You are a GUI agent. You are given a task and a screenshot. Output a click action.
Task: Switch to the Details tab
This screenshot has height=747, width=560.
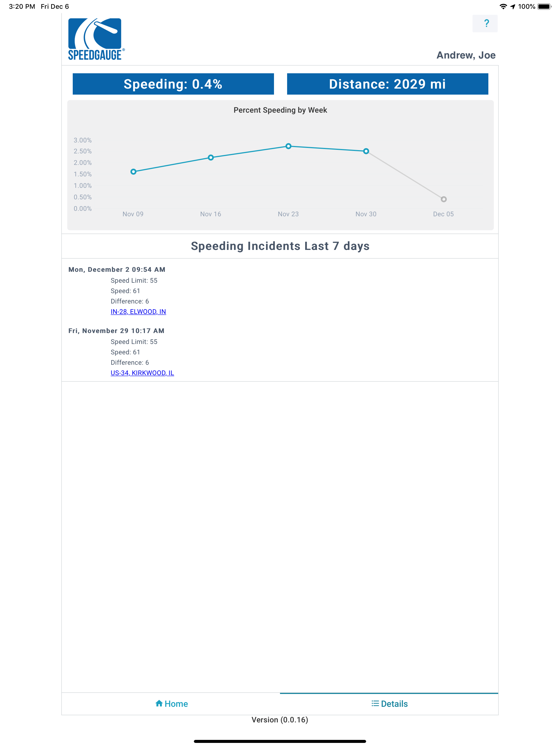pos(389,704)
